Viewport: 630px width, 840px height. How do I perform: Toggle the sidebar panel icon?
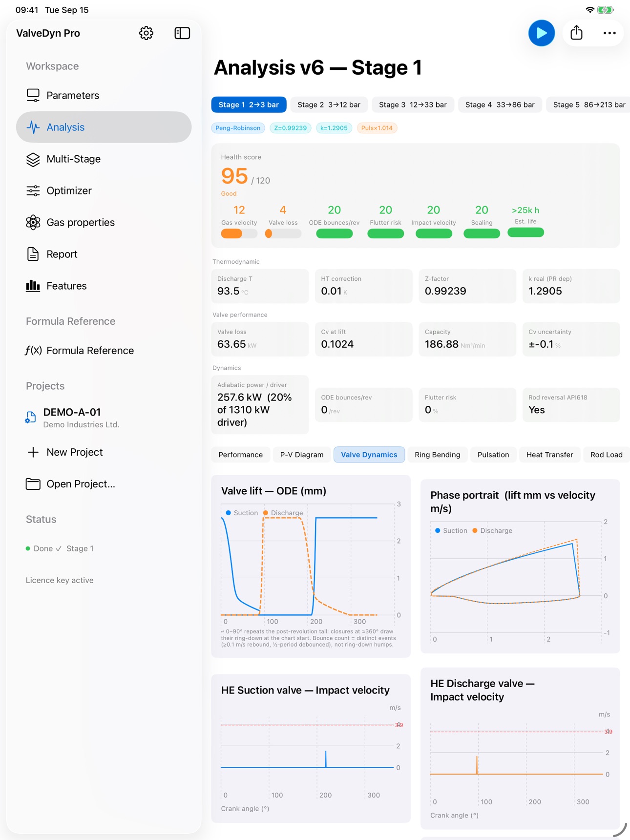(182, 33)
